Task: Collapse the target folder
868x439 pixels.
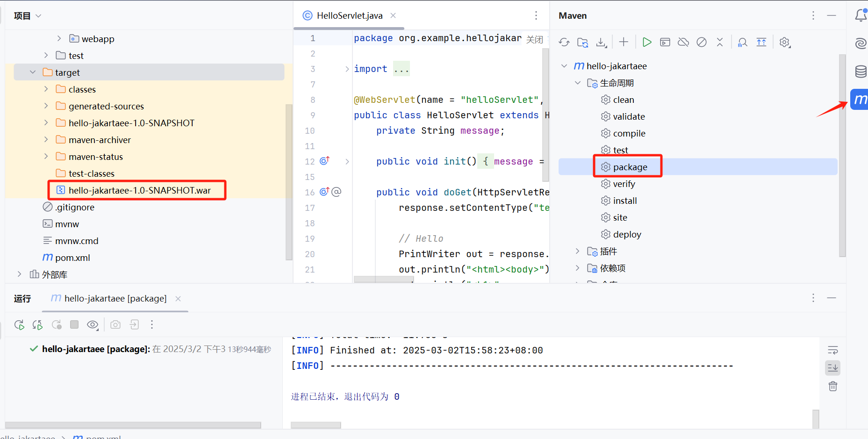Action: tap(33, 72)
